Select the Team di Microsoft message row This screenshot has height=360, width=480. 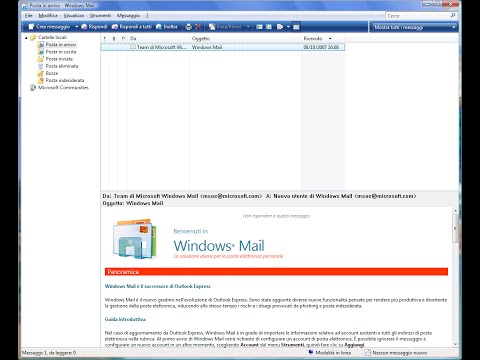point(223,47)
